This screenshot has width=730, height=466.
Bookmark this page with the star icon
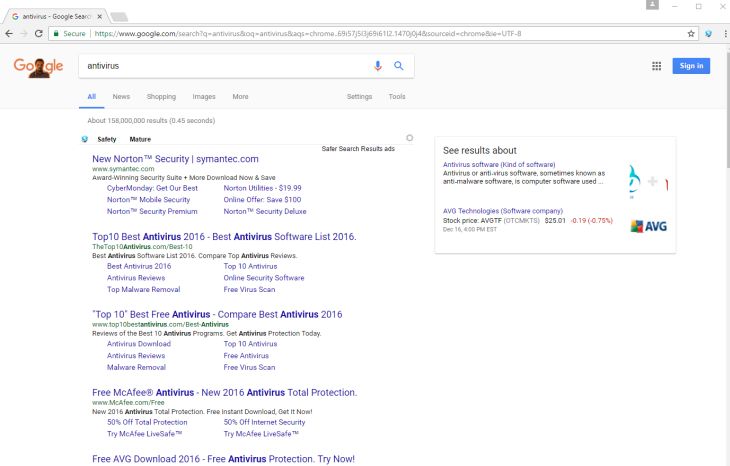pos(691,34)
